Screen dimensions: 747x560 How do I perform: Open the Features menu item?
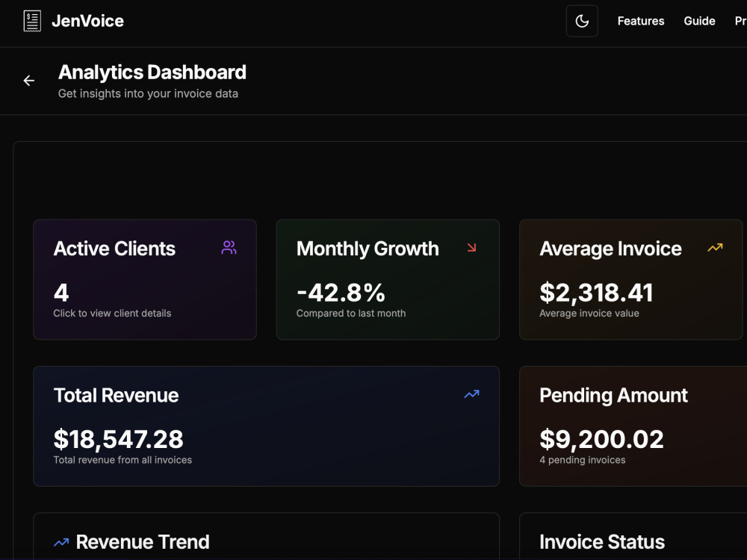tap(641, 21)
